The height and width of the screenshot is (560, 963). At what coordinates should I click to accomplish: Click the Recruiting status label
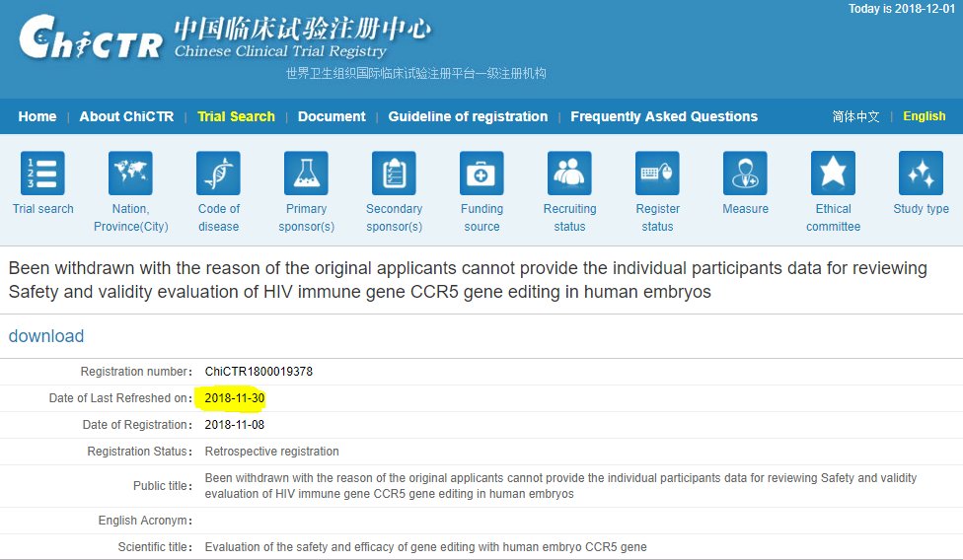(570, 218)
